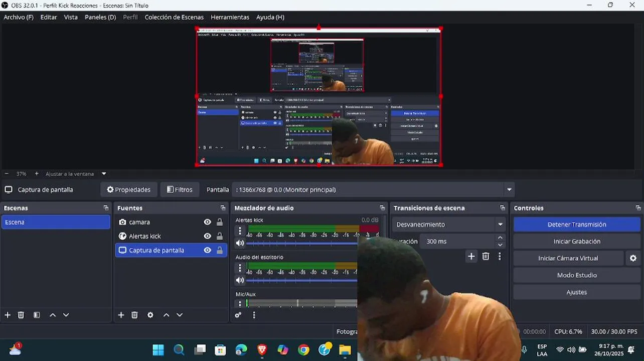Move source down in Fuentes panel

[180, 315]
